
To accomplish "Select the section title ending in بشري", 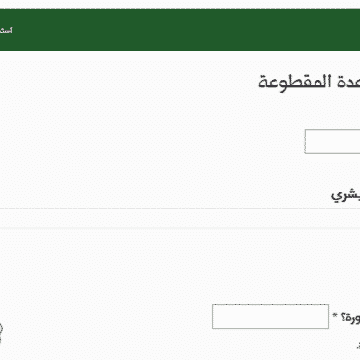I will click(345, 195).
